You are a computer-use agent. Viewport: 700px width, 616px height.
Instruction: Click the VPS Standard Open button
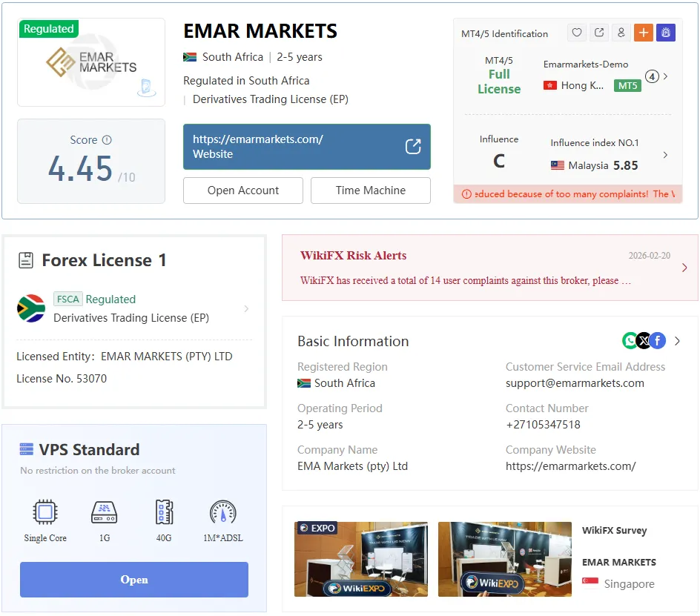[x=134, y=580]
